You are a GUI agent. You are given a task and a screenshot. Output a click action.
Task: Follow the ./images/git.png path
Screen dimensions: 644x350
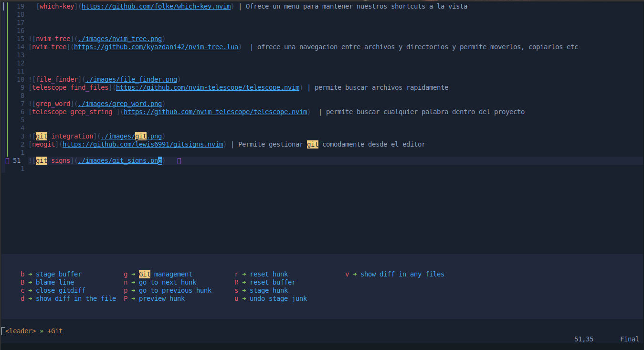click(131, 136)
